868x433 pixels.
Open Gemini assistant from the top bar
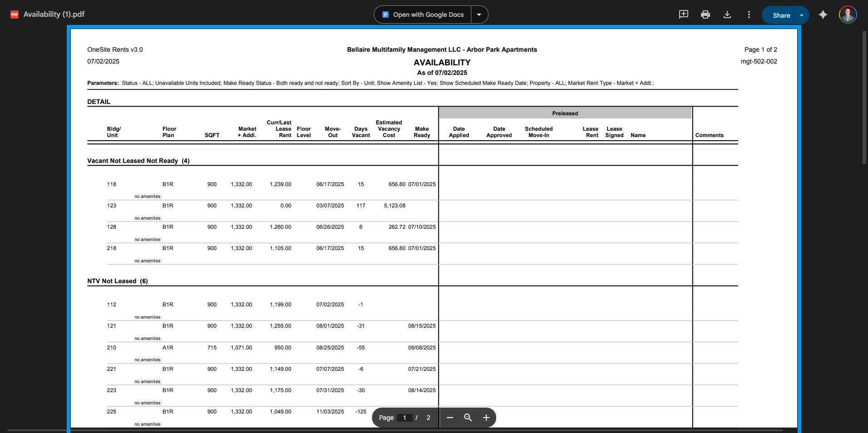(x=823, y=14)
